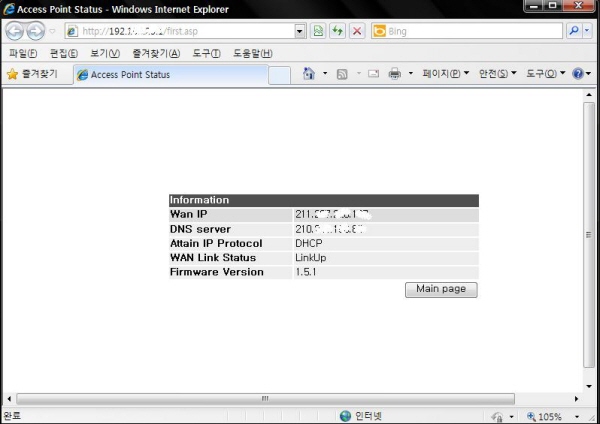Viewport: 600px width, 424px height.
Task: Click the horizontal scrollbar left arrow
Action: [9, 399]
